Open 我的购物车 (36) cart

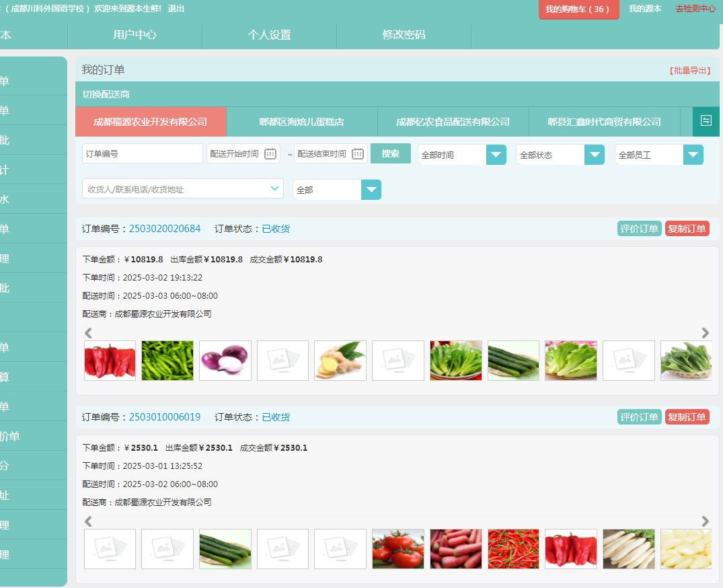click(x=578, y=9)
